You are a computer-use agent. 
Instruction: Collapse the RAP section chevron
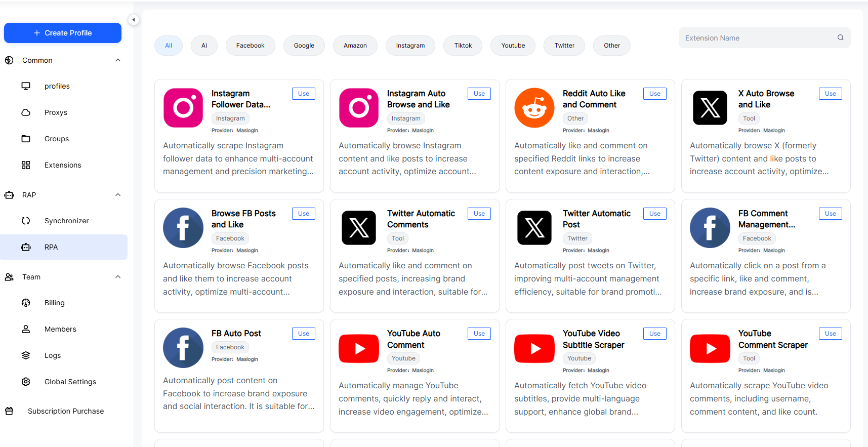pyautogui.click(x=118, y=195)
